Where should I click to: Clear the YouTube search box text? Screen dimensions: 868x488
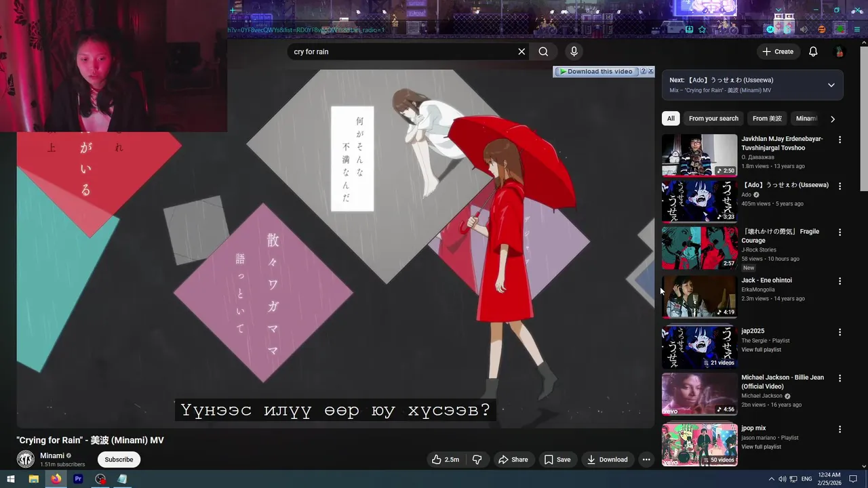[521, 52]
